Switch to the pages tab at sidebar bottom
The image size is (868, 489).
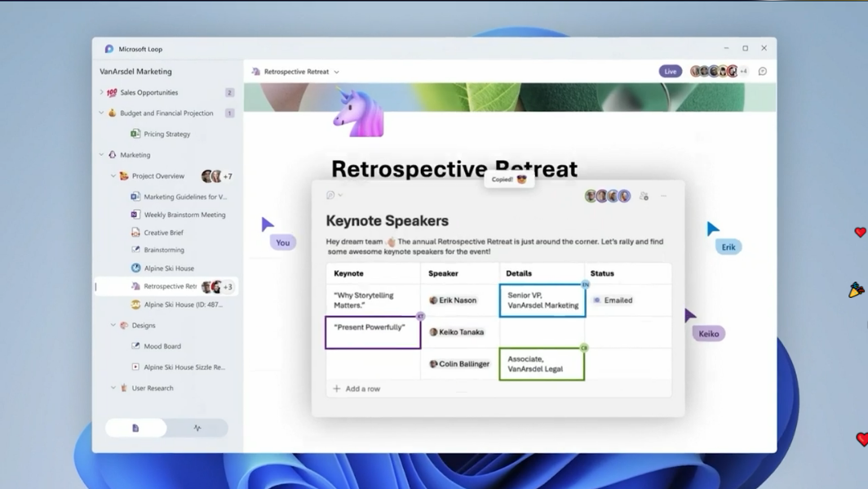(x=135, y=428)
